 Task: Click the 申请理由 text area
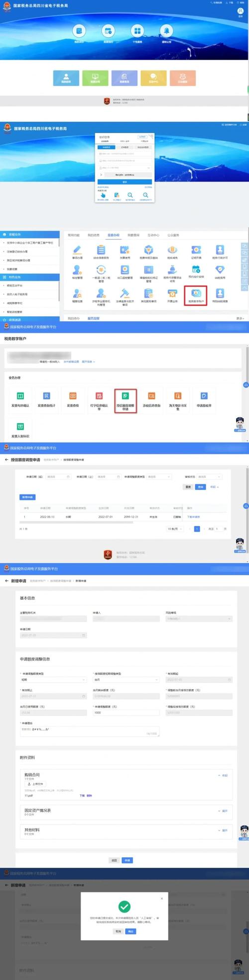[x=90, y=732]
